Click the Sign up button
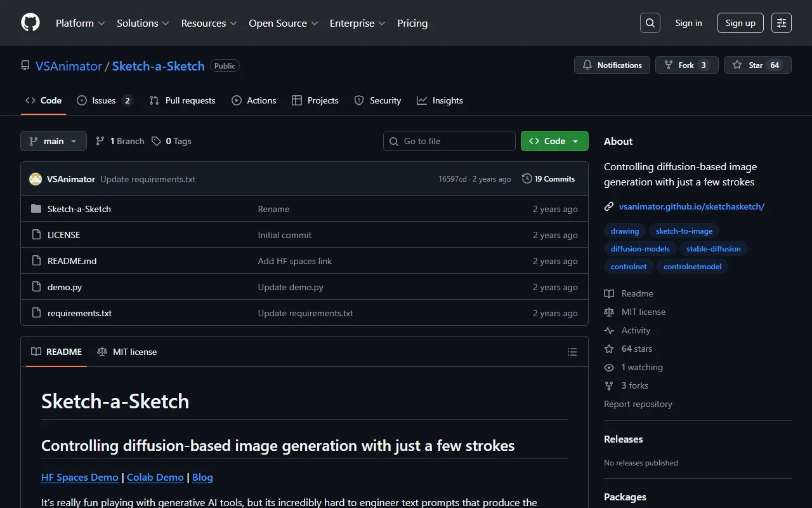812x508 pixels. [x=740, y=23]
